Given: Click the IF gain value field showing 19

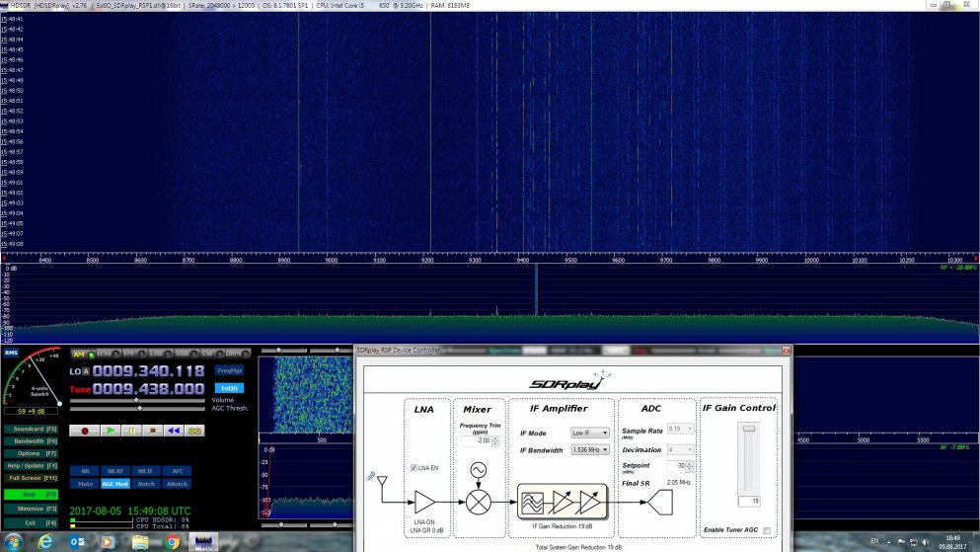Looking at the screenshot, I should point(749,502).
